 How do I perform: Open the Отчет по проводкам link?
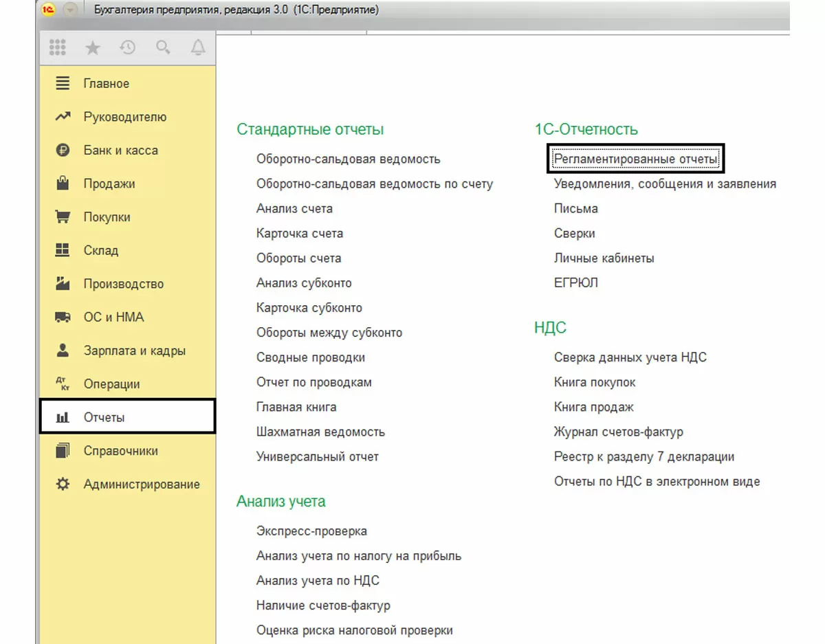314,382
